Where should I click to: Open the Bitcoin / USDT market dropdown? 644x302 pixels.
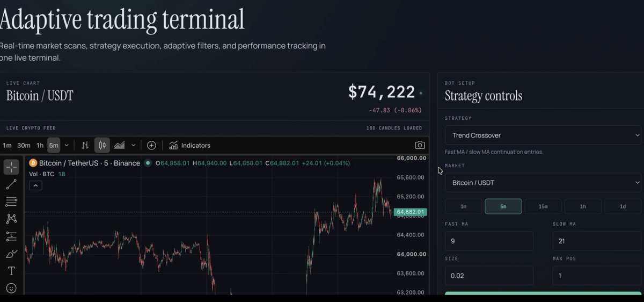point(543,183)
